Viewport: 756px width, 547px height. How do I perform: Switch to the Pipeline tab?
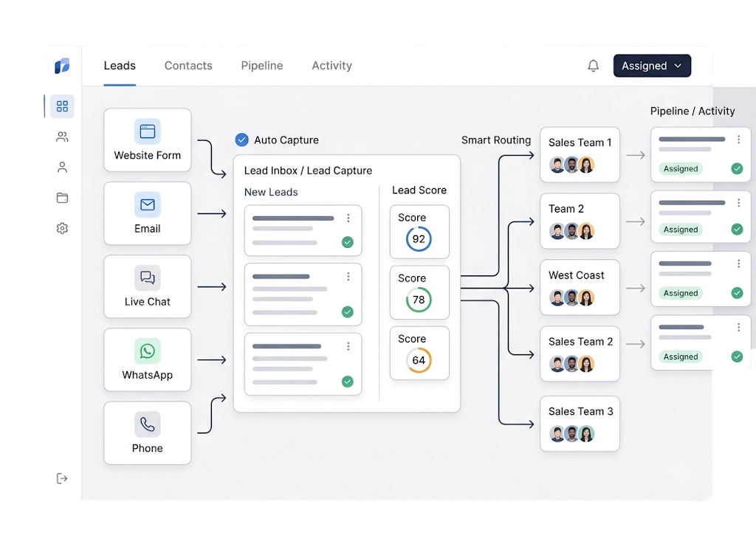click(x=262, y=66)
